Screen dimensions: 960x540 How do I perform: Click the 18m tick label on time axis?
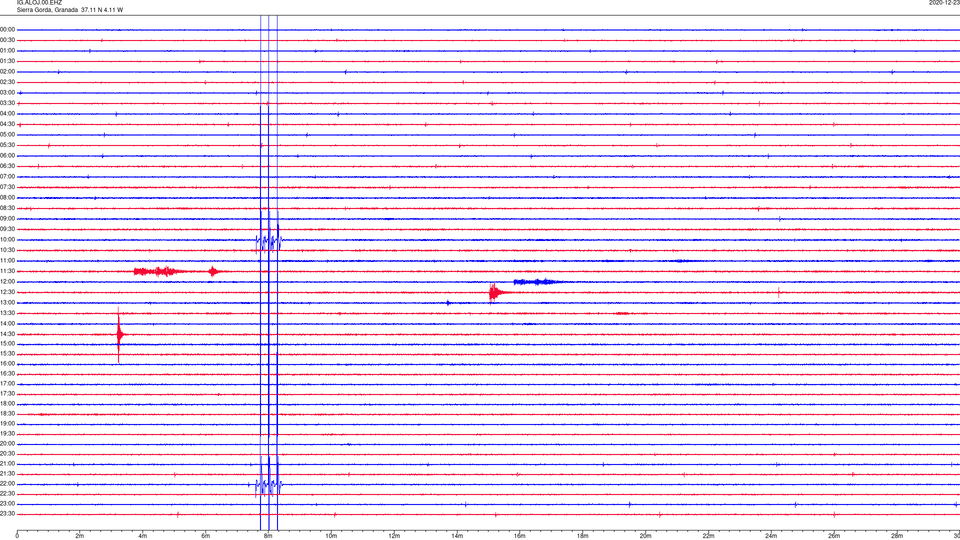pos(582,536)
